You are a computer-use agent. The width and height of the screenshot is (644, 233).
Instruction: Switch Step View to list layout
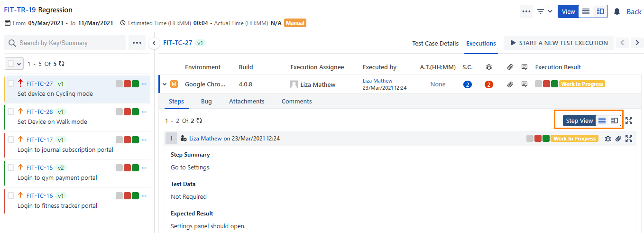[602, 121]
